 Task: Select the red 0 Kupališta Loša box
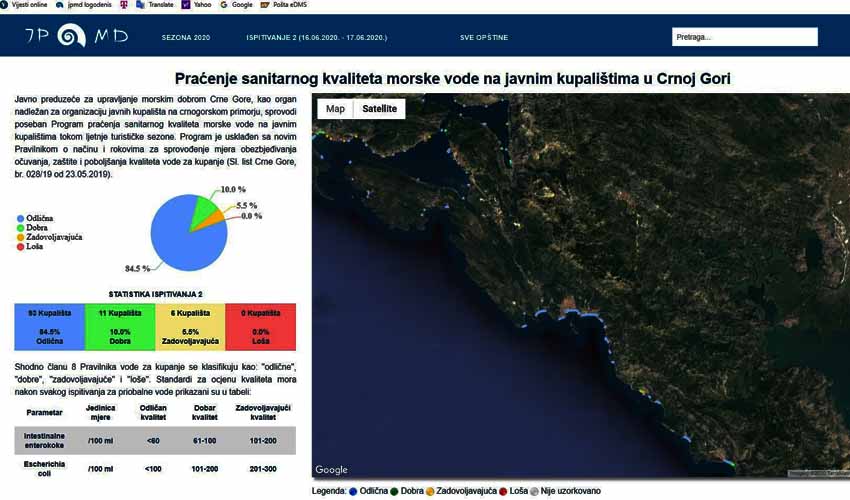pyautogui.click(x=261, y=327)
